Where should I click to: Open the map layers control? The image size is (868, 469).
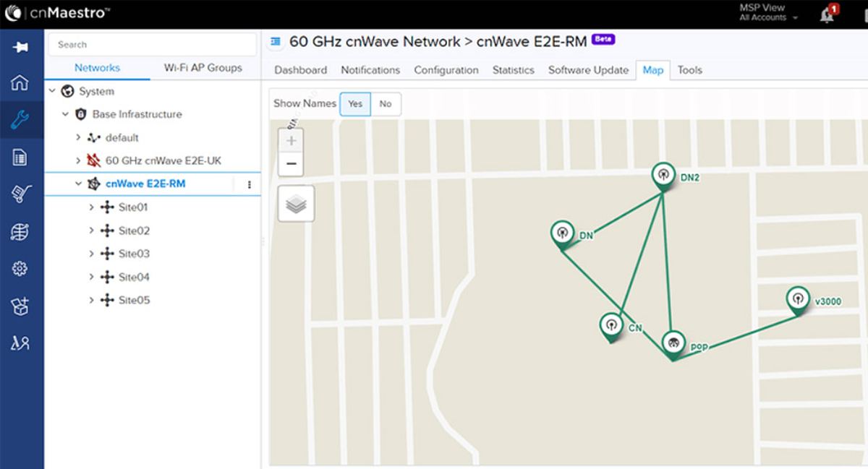(x=296, y=204)
